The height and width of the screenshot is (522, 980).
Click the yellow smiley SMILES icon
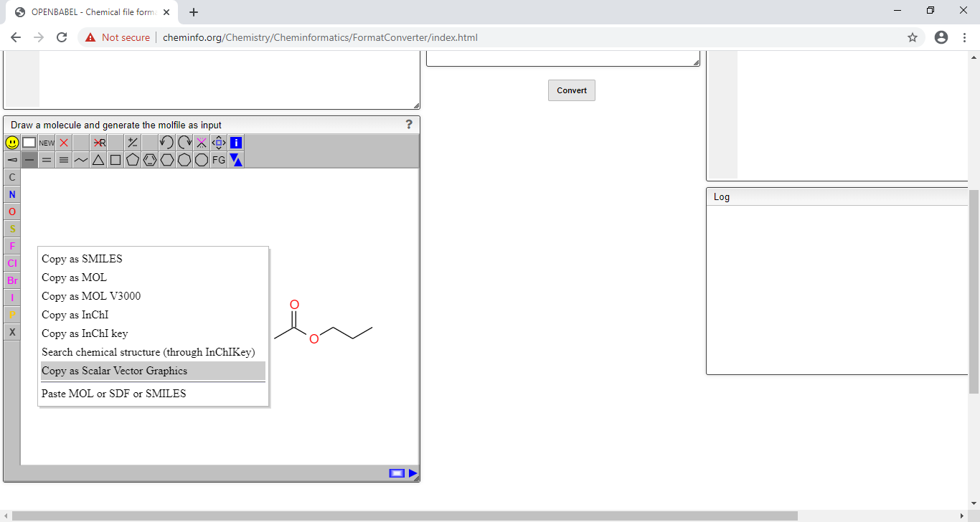coord(12,143)
